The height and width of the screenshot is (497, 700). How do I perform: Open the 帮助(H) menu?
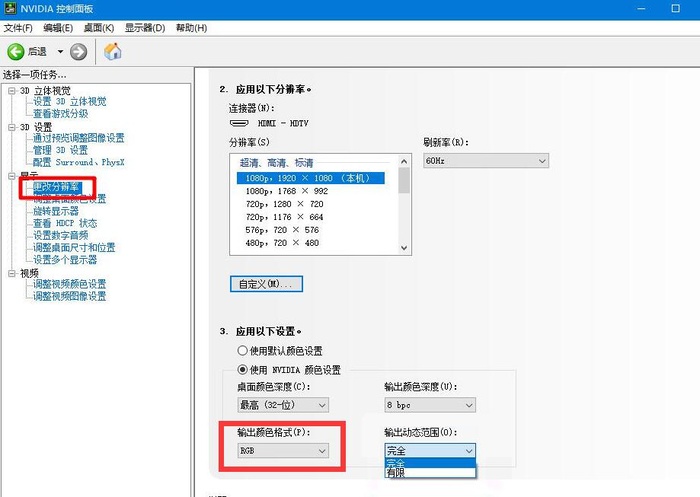click(x=191, y=28)
